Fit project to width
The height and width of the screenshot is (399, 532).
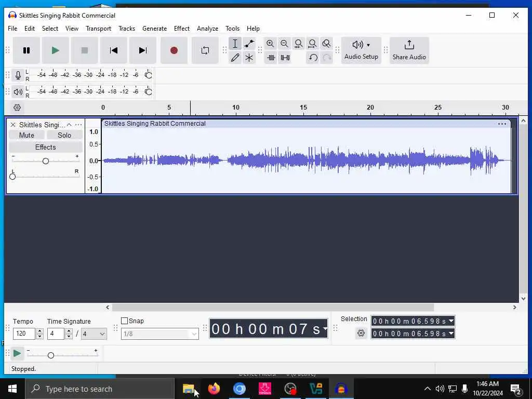click(x=312, y=44)
